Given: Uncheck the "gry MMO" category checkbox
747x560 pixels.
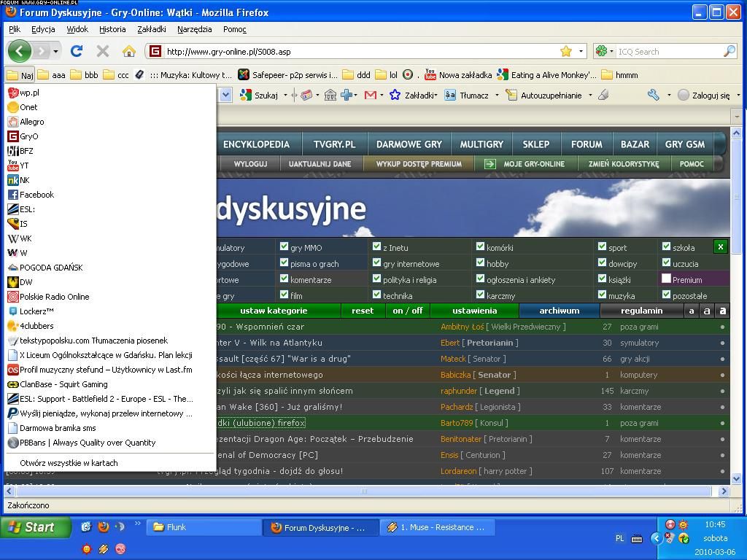Looking at the screenshot, I should [285, 246].
